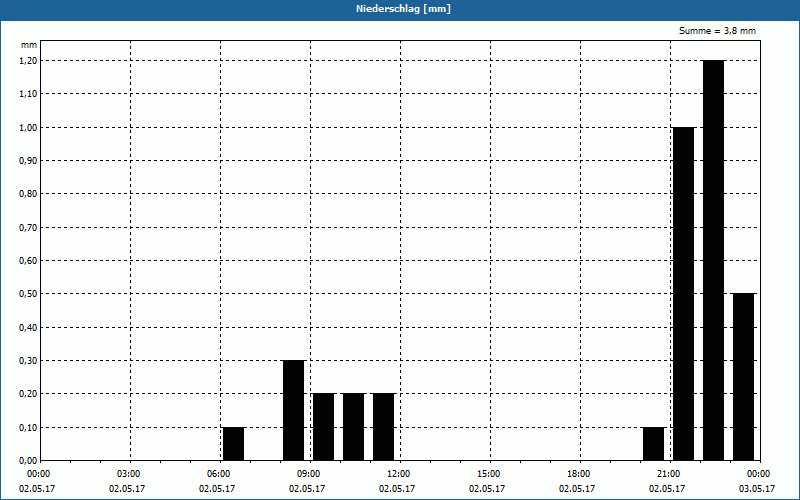Viewport: 800px width, 500px height.
Task: Click the 1,20 y-axis value label
Action: coord(28,61)
